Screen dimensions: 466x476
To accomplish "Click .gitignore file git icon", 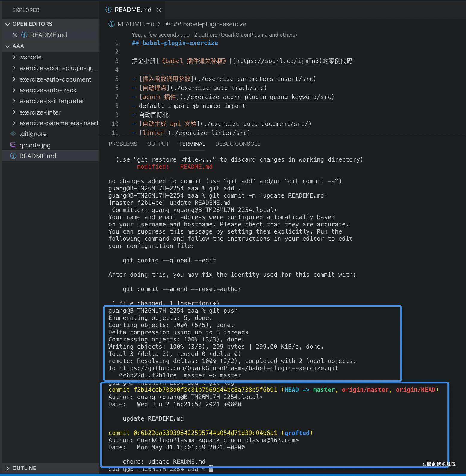I will click(x=13, y=134).
